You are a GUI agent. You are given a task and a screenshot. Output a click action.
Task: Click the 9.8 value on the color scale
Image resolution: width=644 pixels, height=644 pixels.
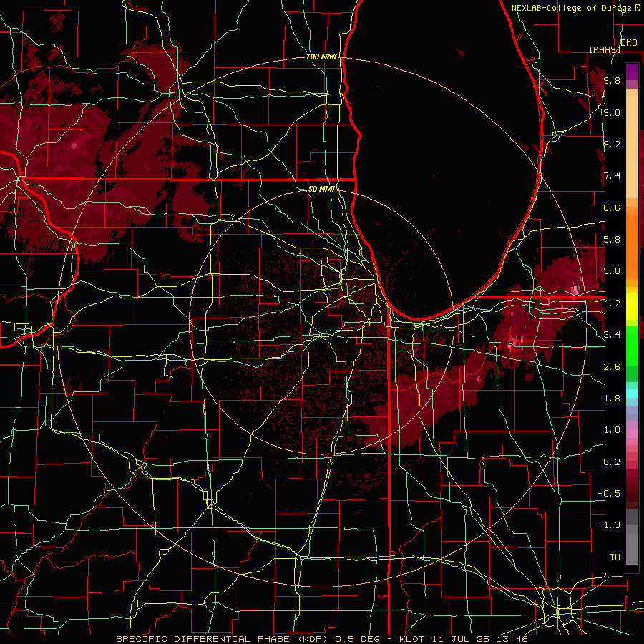click(x=612, y=80)
